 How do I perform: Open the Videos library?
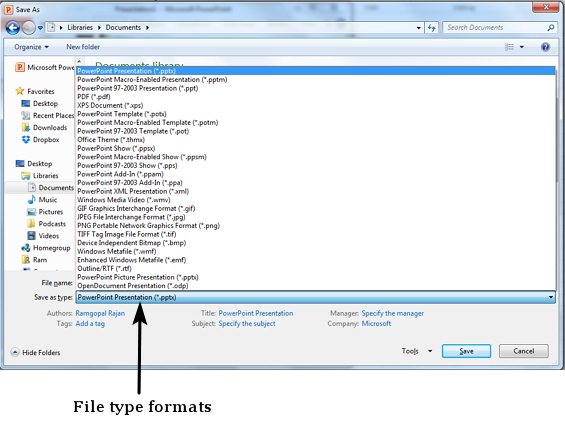(x=43, y=236)
